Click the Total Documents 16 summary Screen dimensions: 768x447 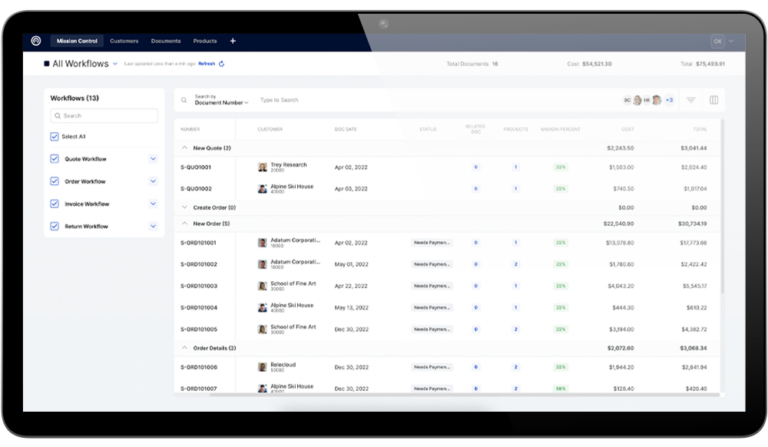(472, 64)
